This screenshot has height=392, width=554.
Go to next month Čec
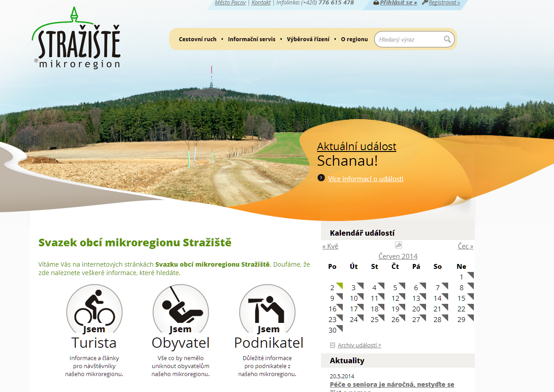465,246
